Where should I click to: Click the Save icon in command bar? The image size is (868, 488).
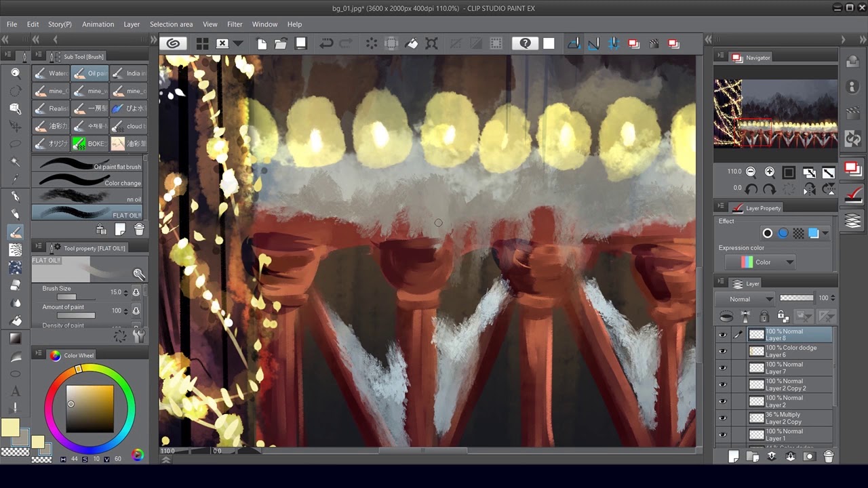tap(301, 43)
